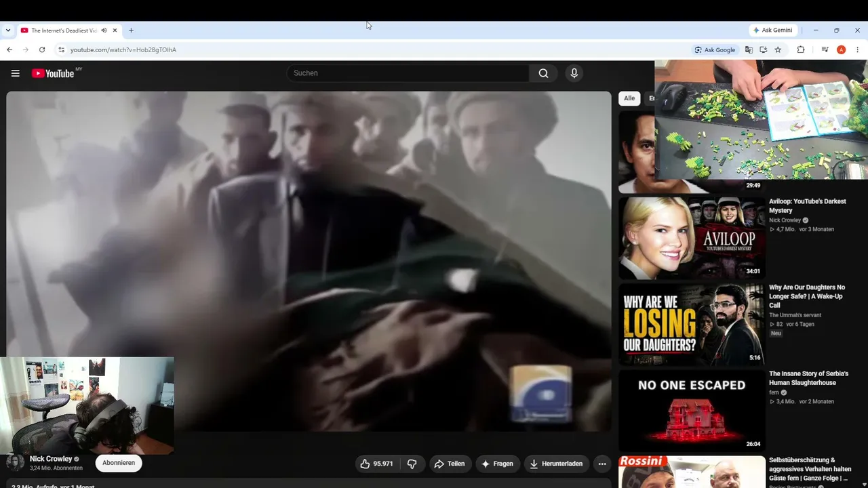Open a new browser tab
Image resolution: width=868 pixels, height=488 pixels.
point(131,30)
